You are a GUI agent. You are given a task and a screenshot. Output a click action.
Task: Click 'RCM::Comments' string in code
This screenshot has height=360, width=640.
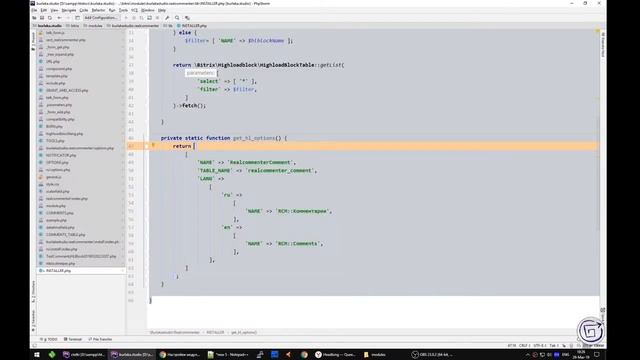[298, 244]
